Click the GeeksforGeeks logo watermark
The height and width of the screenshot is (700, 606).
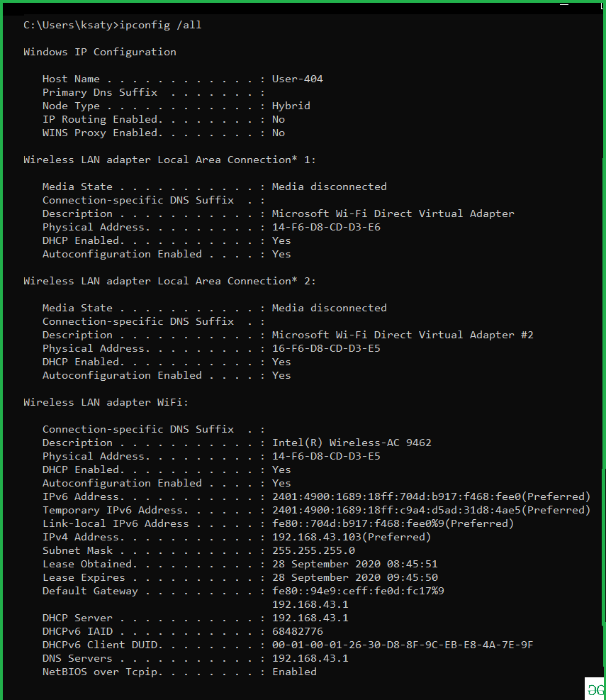(595, 689)
